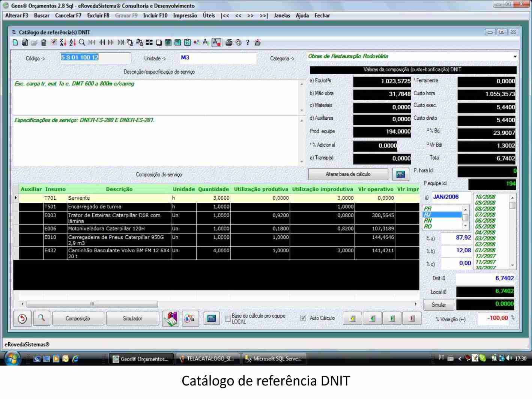
Task: Click the trash can delete icon
Action: (44, 42)
